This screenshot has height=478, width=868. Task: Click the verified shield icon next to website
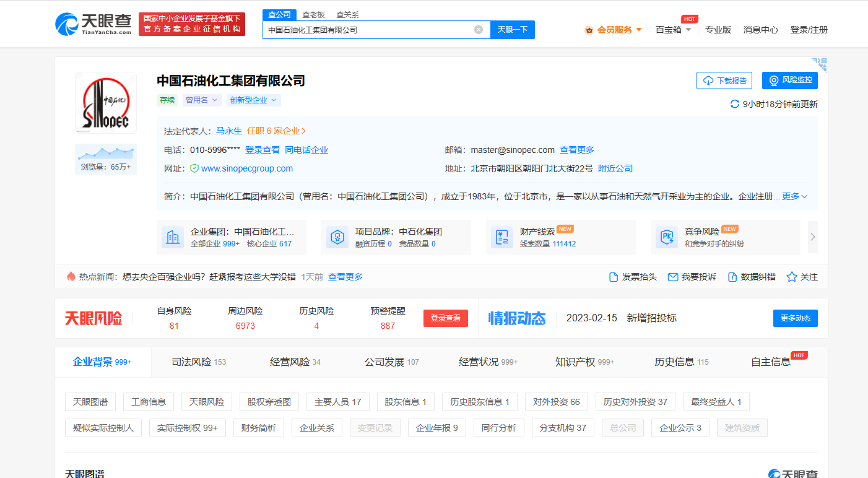pyautogui.click(x=194, y=168)
